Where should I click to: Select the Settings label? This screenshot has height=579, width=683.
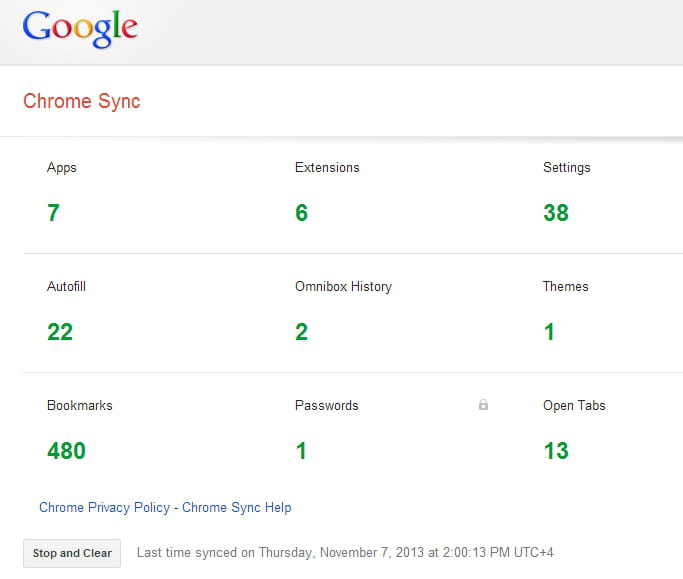(567, 168)
